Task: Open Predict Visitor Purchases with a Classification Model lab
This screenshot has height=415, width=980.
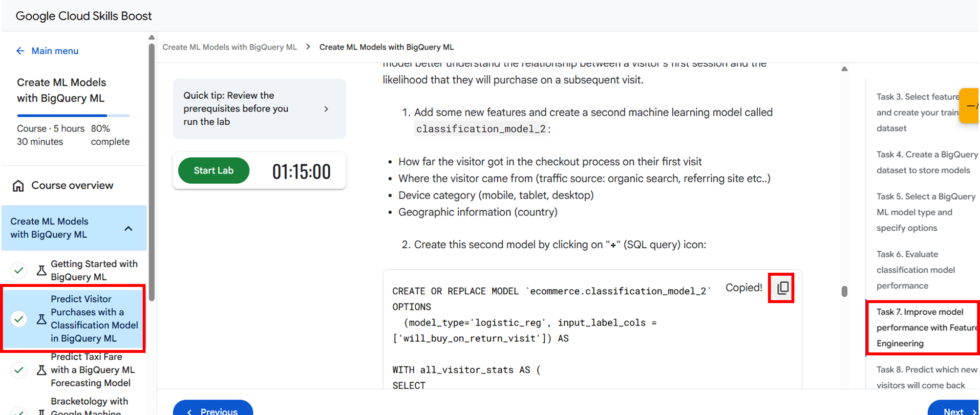Action: point(94,319)
